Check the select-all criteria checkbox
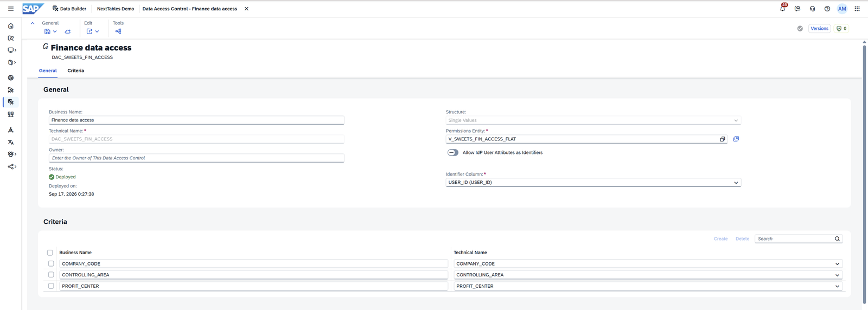Image resolution: width=868 pixels, height=310 pixels. pos(50,253)
